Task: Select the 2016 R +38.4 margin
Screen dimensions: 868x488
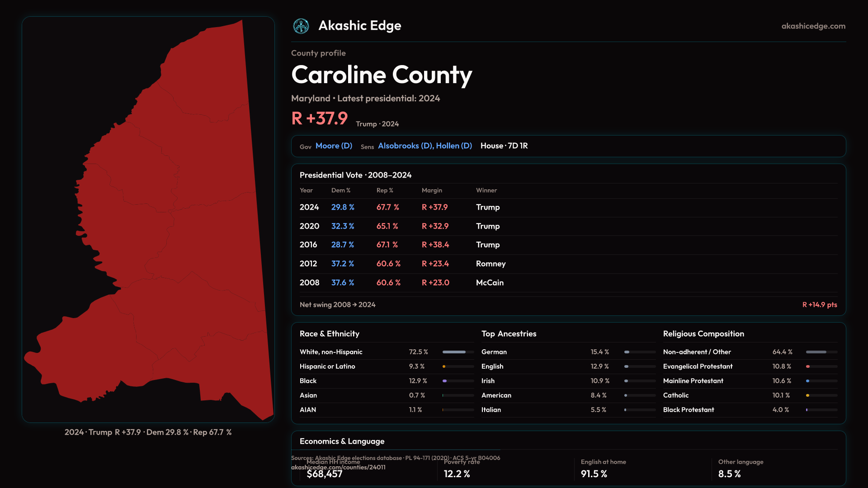Action: click(435, 245)
